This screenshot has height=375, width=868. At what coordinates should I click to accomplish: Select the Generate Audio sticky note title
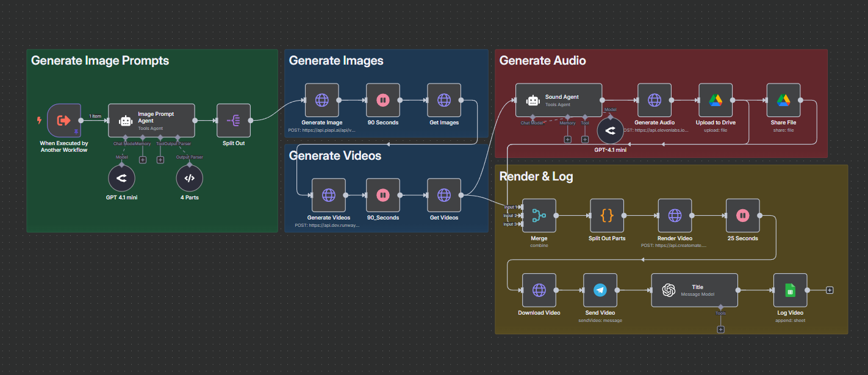coord(542,60)
